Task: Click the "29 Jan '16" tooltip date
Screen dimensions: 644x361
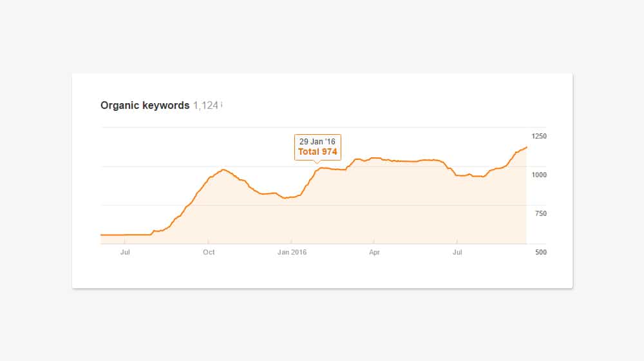Action: pos(317,141)
